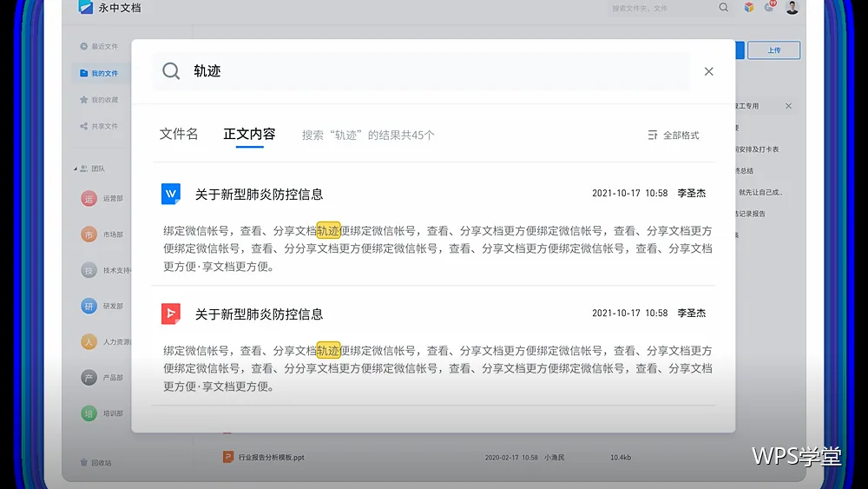Screen dimensions: 868x489
Task: Click first result's 2021-10-17 10:58 timestamp
Action: pos(630,194)
